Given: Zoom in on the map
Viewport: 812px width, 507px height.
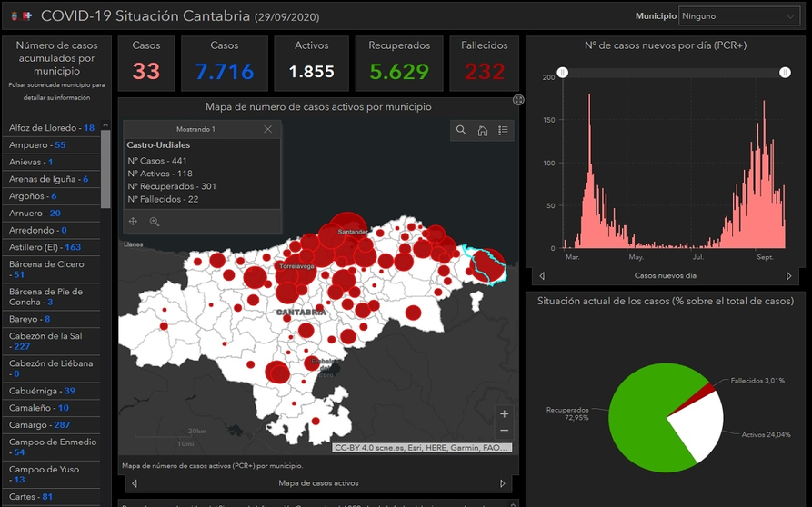Looking at the screenshot, I should 504,414.
